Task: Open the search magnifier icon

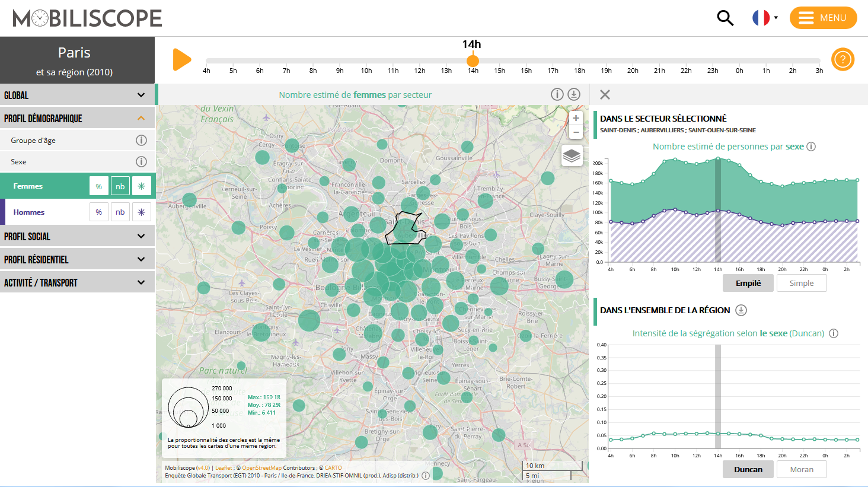Action: [725, 18]
